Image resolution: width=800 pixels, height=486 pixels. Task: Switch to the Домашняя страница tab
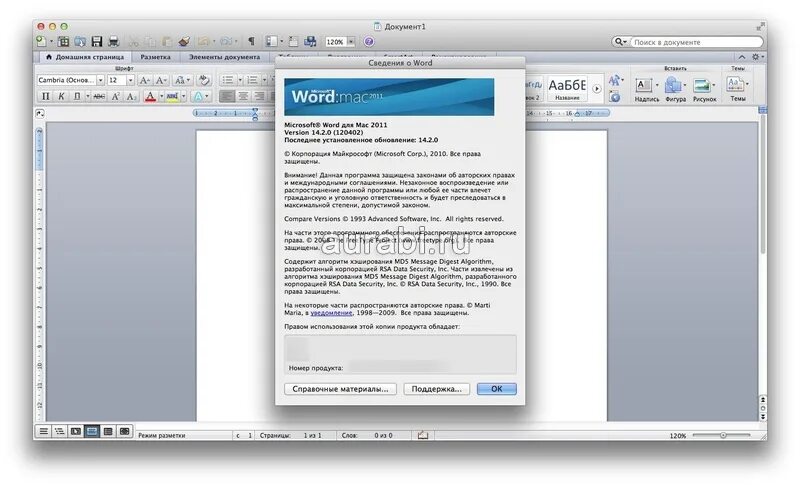pos(85,57)
